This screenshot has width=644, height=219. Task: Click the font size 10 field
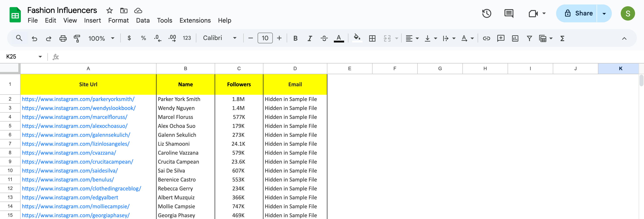click(x=265, y=38)
